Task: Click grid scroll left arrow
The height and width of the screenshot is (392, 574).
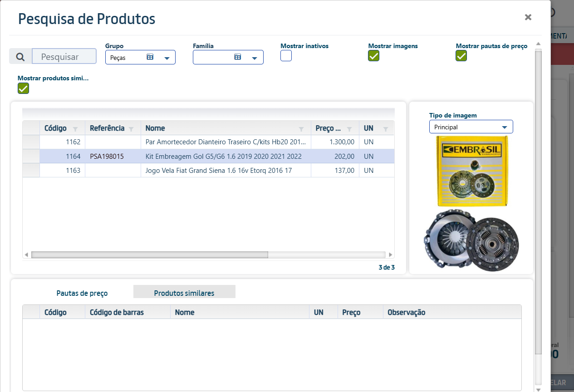Action: coord(26,255)
